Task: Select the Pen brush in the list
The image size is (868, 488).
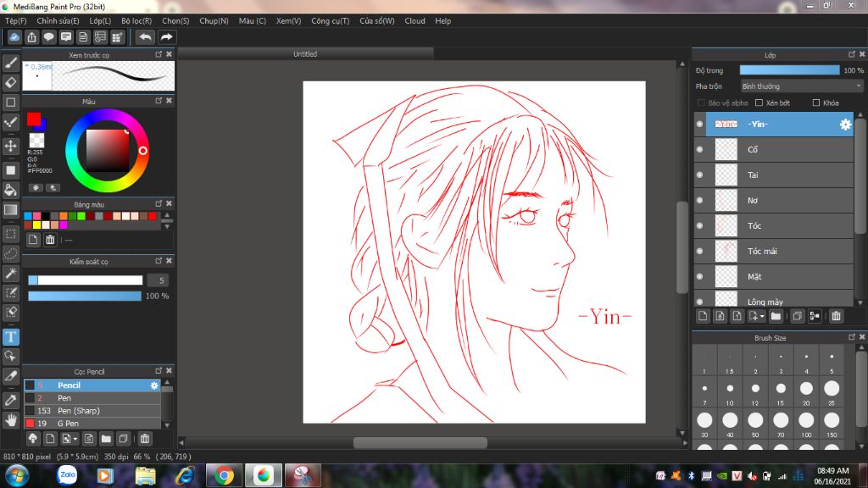Action: click(x=92, y=398)
